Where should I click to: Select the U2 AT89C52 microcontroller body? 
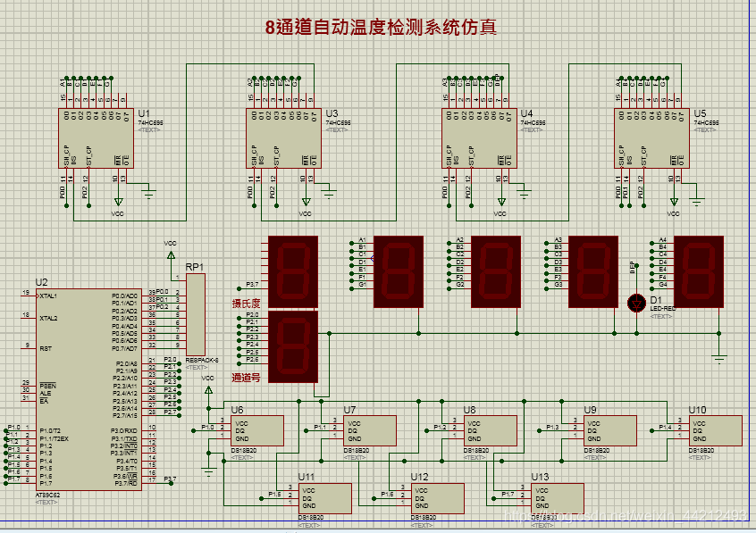tap(88, 389)
